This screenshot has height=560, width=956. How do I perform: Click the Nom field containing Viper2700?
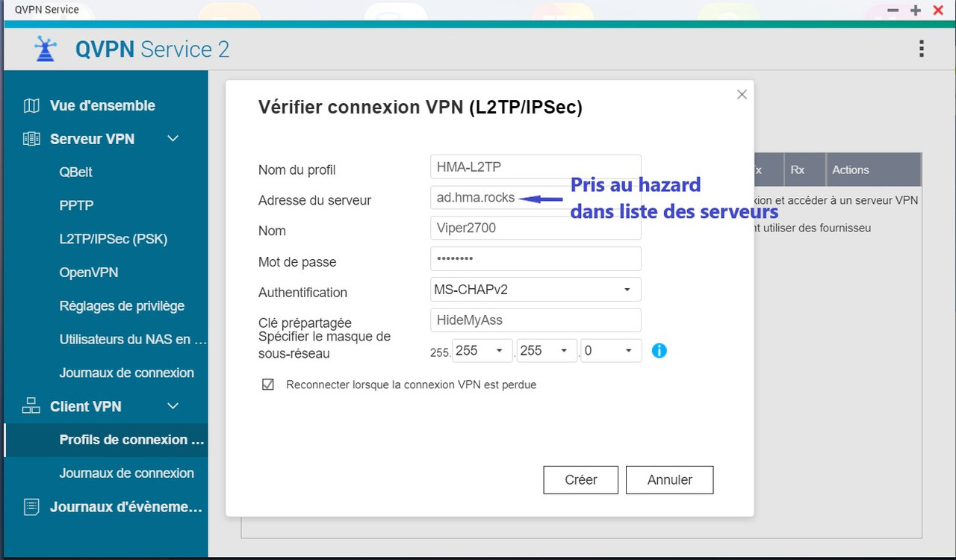pos(536,228)
